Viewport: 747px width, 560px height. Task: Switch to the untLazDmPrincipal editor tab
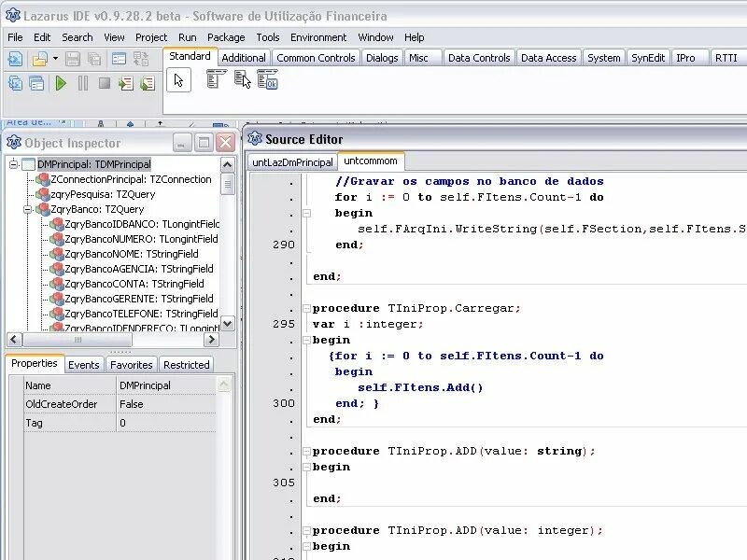coord(292,161)
